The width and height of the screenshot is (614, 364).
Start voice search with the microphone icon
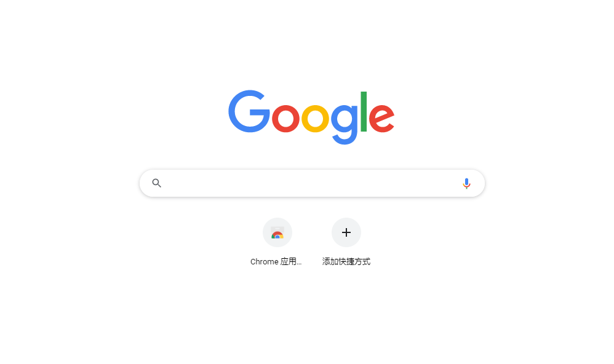(x=466, y=183)
